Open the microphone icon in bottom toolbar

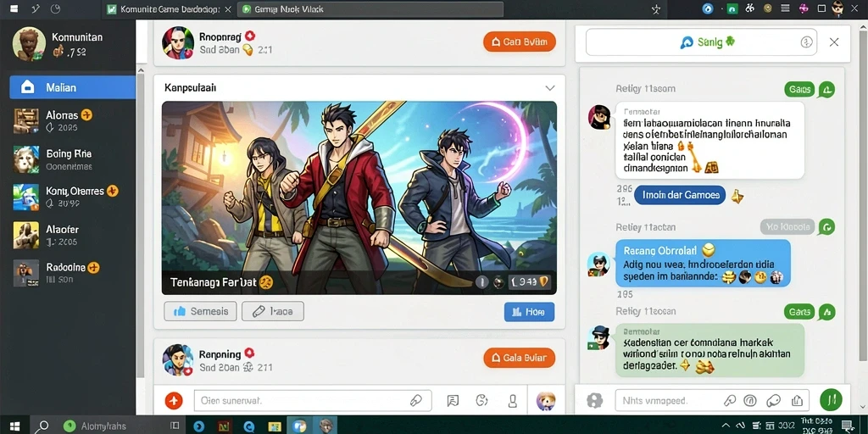(x=513, y=401)
